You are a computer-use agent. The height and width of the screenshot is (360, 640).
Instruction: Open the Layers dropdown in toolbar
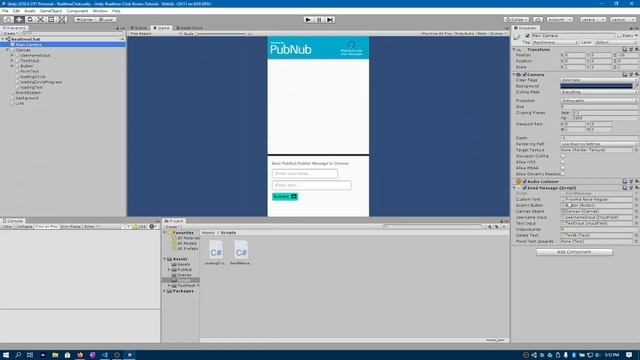coord(592,20)
